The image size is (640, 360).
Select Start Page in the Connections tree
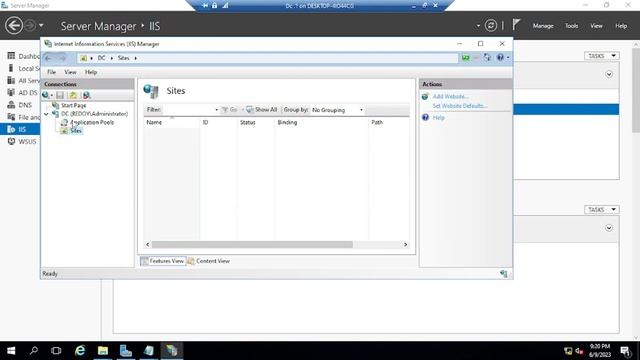click(x=73, y=105)
